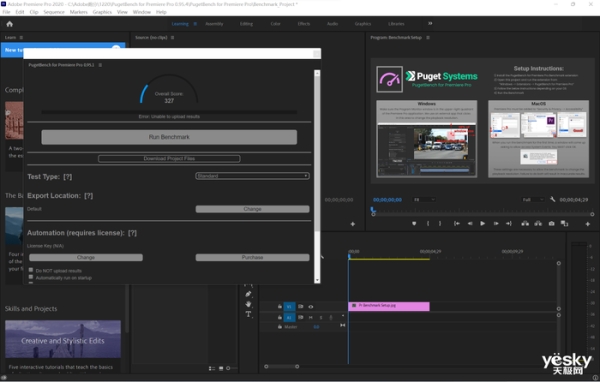Select the Type tool in the tools panel

(x=248, y=314)
